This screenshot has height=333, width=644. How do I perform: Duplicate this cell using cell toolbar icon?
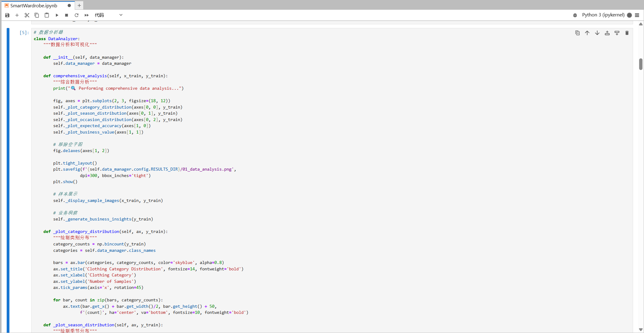[577, 33]
